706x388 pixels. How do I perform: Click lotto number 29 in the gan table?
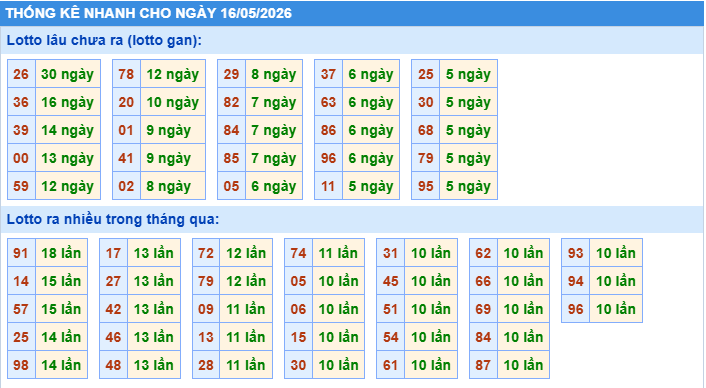[231, 74]
